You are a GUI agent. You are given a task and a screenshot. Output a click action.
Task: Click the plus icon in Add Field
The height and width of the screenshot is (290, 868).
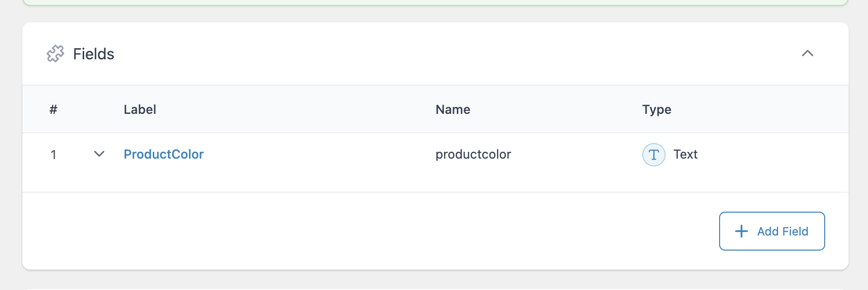tap(741, 231)
